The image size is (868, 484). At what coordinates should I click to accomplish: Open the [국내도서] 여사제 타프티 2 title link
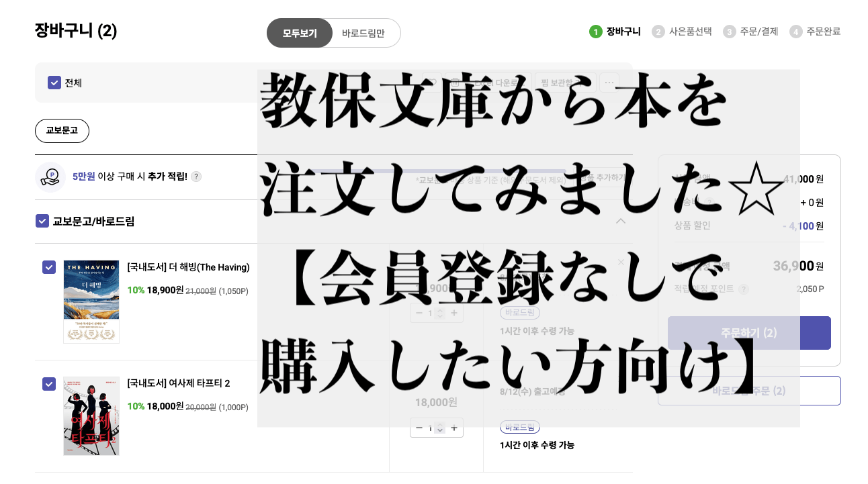click(x=179, y=383)
